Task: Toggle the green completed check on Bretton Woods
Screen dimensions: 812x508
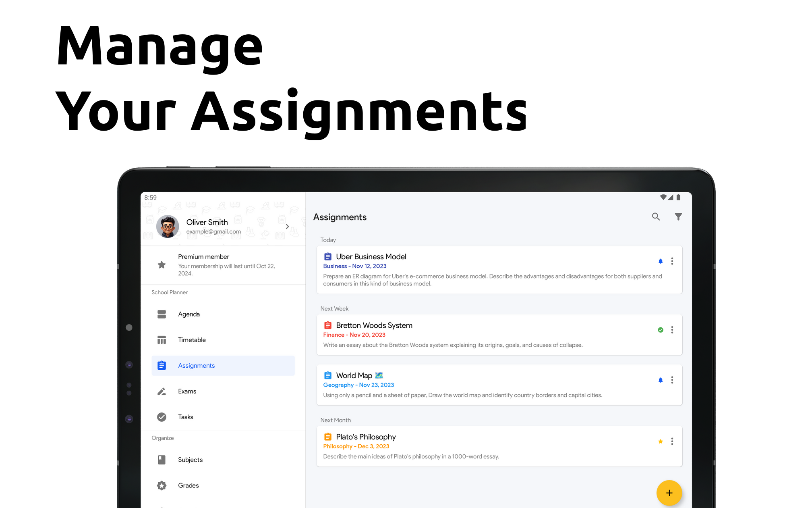Action: (x=661, y=330)
